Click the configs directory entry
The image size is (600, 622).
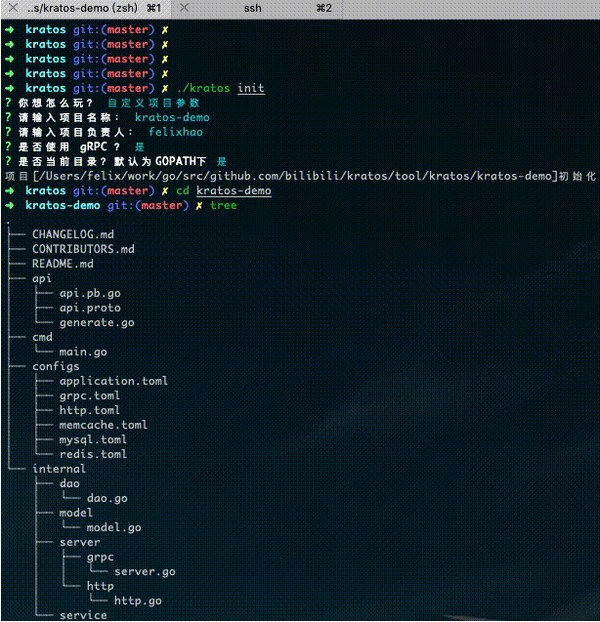point(56,366)
